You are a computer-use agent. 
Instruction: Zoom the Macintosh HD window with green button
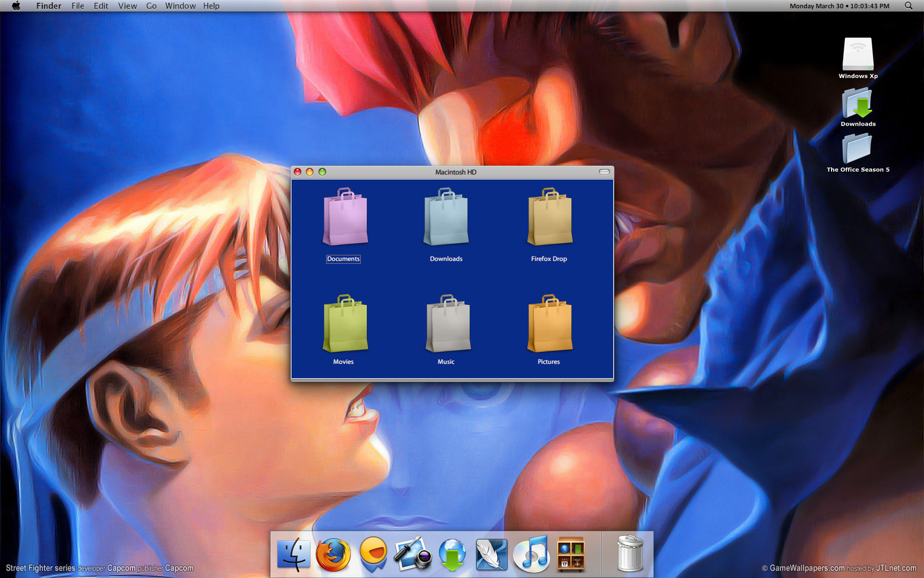click(x=322, y=172)
